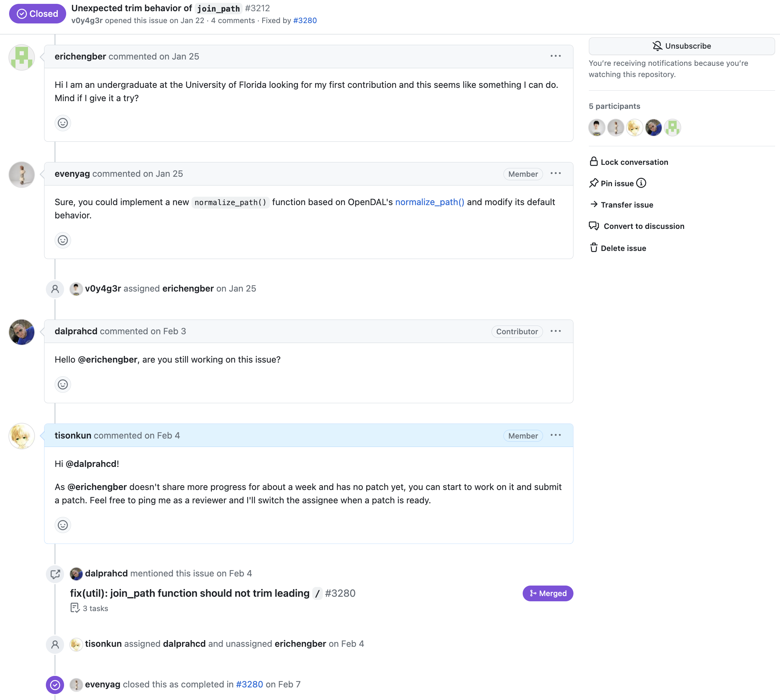
Task: Open options menu on erichengber's comment
Action: pos(555,56)
